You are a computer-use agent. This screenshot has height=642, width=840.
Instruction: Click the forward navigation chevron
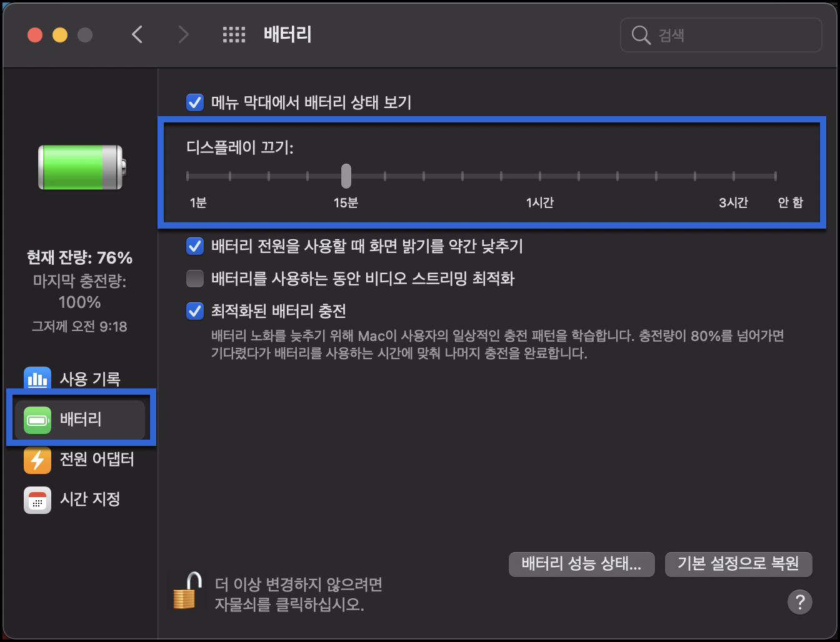184,35
